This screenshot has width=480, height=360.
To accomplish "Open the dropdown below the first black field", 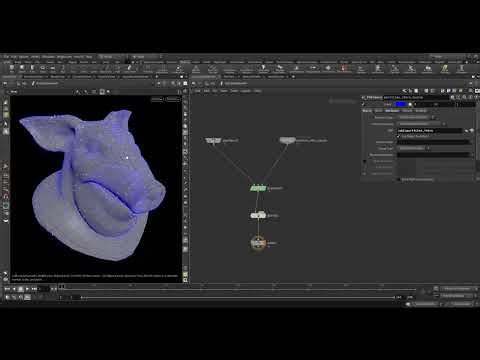I will [413, 148].
